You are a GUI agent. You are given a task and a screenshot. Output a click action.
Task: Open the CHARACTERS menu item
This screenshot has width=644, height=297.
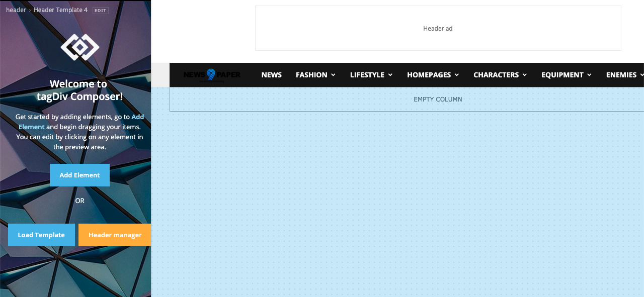pyautogui.click(x=496, y=75)
